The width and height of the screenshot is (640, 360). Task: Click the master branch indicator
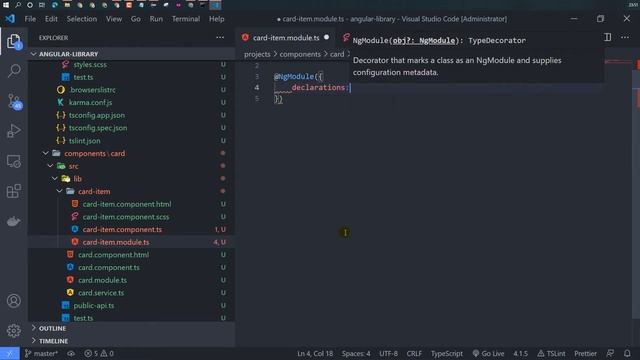pos(41,353)
